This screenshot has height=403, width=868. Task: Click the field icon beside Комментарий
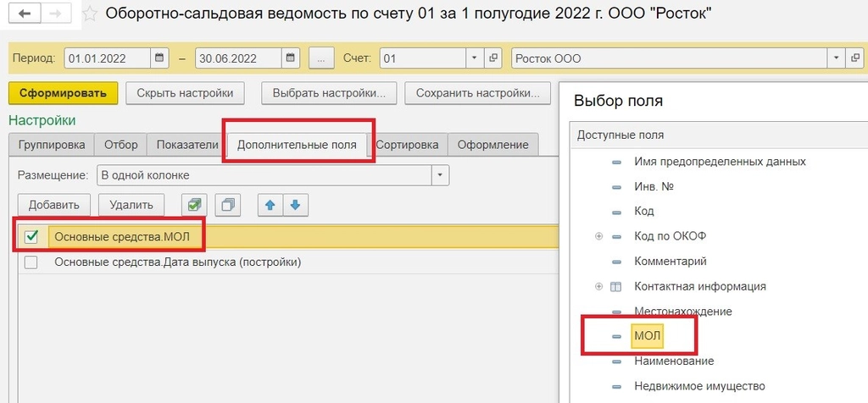click(x=616, y=262)
